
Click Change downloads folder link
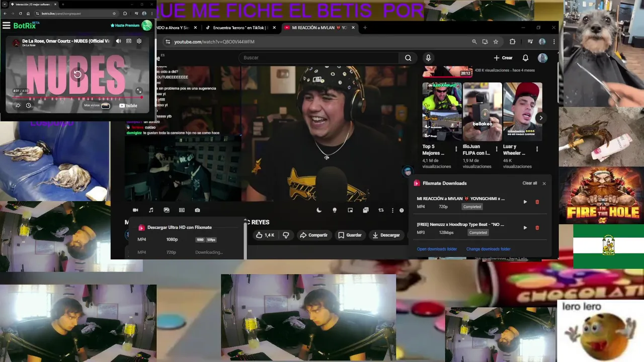488,249
